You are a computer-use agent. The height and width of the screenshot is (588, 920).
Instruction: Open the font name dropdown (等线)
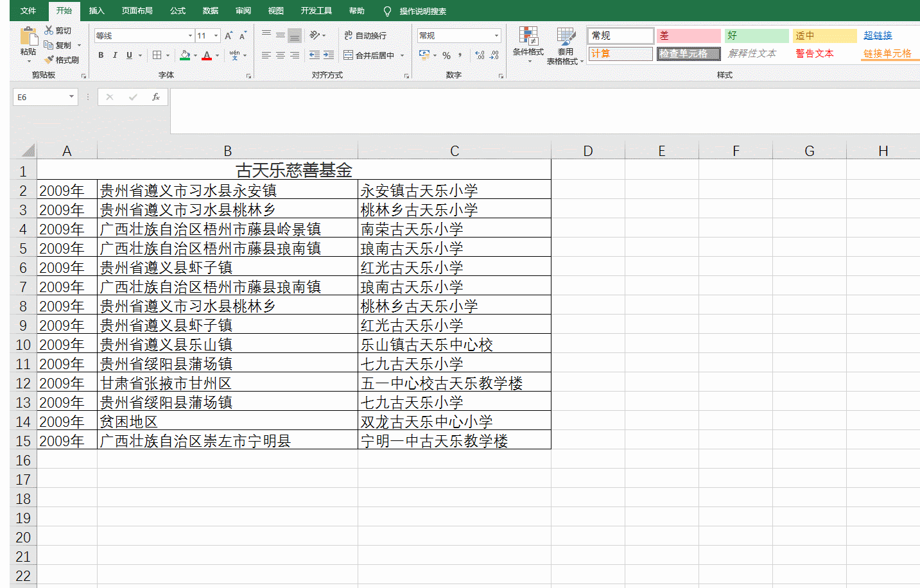(190, 36)
